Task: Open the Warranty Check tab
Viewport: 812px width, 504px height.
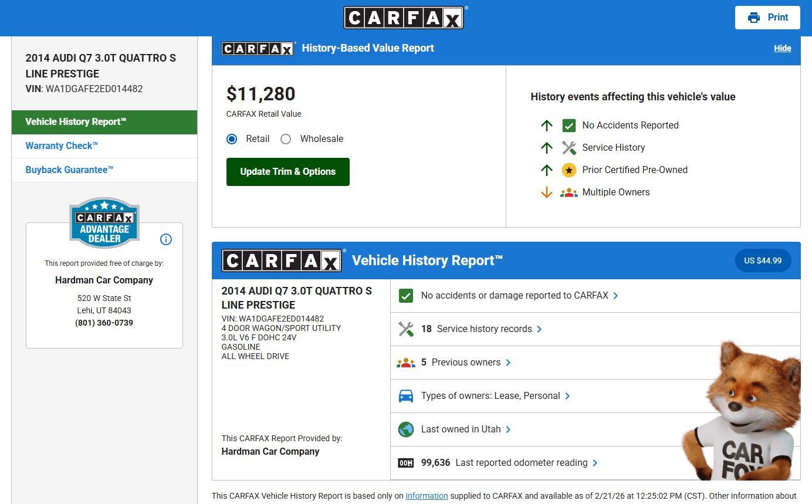Action: tap(62, 146)
